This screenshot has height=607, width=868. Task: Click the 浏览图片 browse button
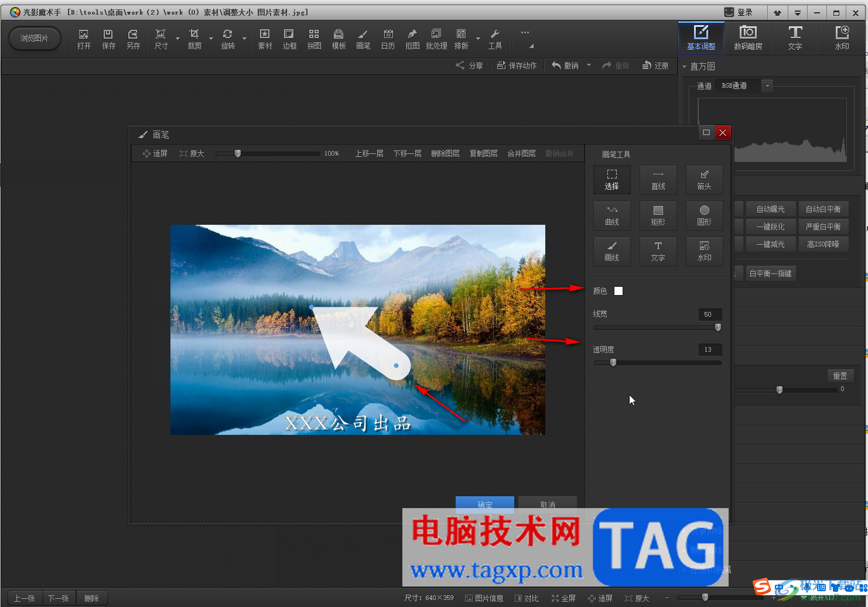pos(35,39)
